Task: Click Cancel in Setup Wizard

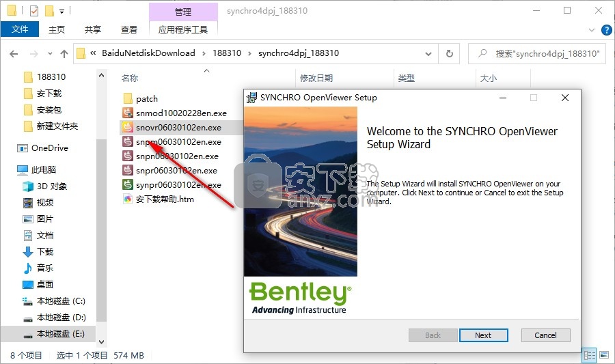Action: pos(545,335)
